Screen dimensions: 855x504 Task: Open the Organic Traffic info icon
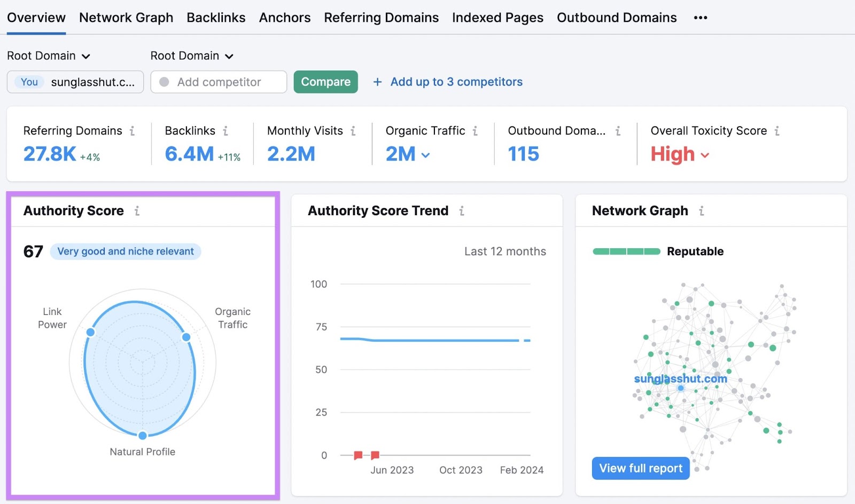tap(475, 130)
